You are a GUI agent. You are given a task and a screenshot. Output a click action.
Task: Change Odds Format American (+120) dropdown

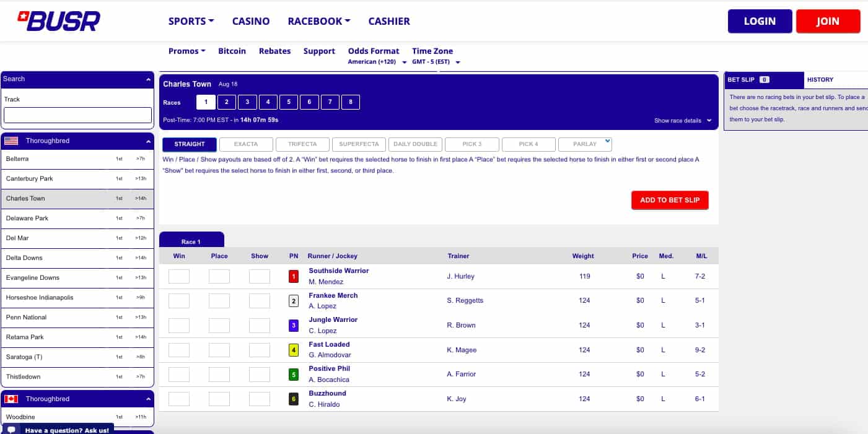tap(377, 62)
